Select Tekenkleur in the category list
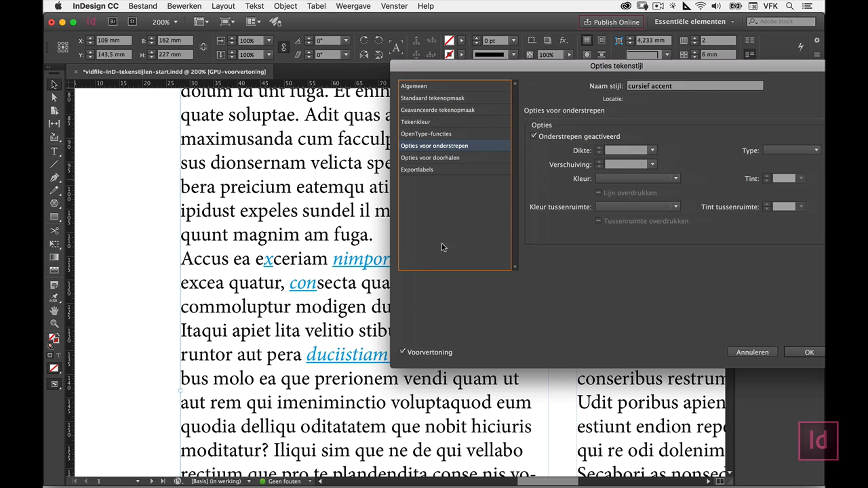 (x=416, y=122)
